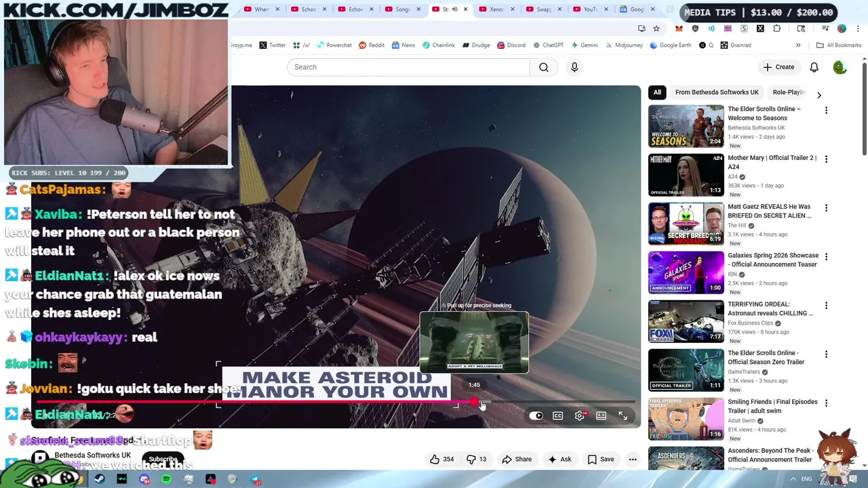
Task: Open the Twitter bookmark
Action: click(272, 45)
